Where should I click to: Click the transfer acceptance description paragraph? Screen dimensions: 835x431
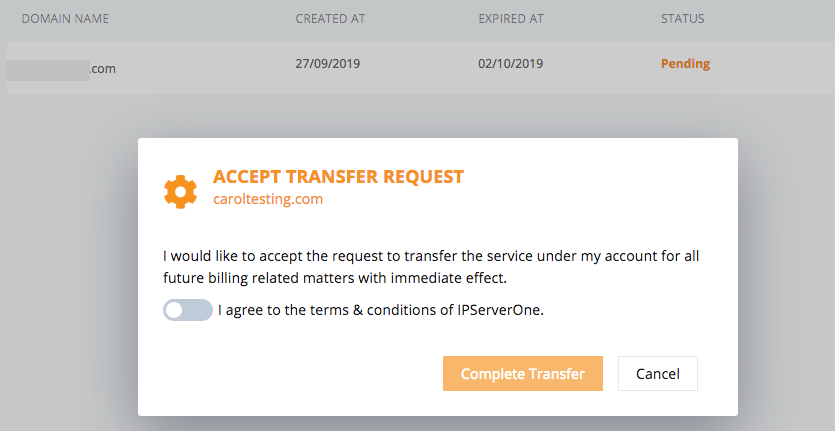pos(431,266)
